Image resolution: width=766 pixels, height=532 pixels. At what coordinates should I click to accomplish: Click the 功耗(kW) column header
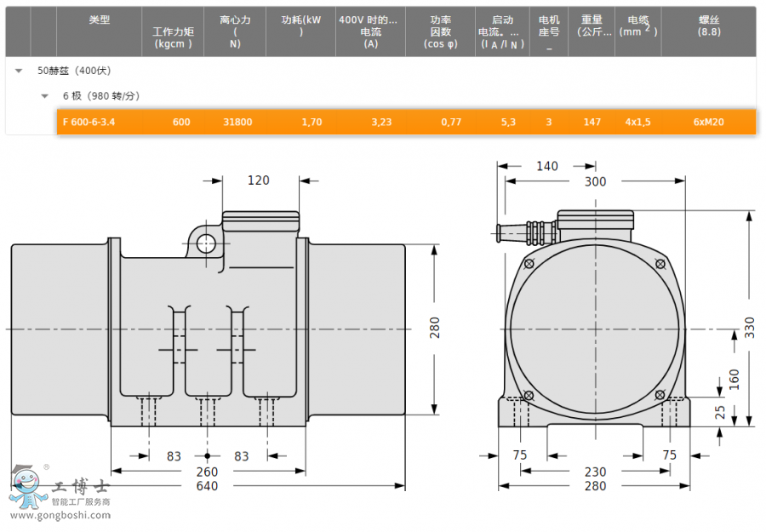pyautogui.click(x=301, y=31)
